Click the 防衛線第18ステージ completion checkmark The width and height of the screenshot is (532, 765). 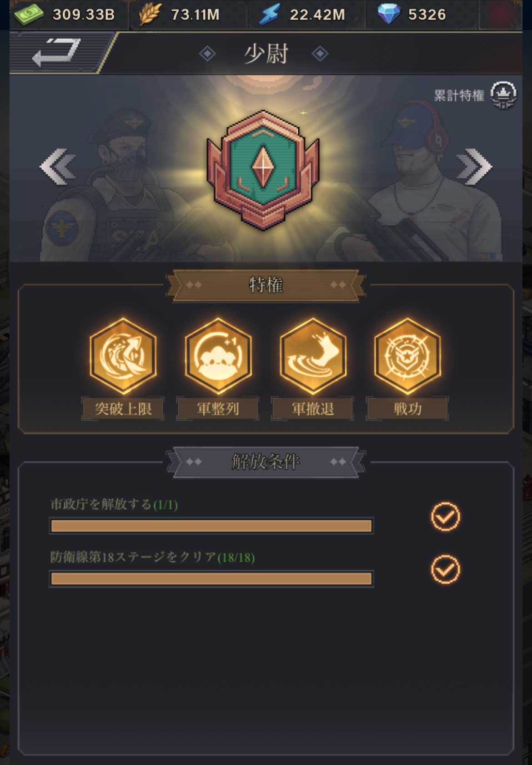coord(446,569)
